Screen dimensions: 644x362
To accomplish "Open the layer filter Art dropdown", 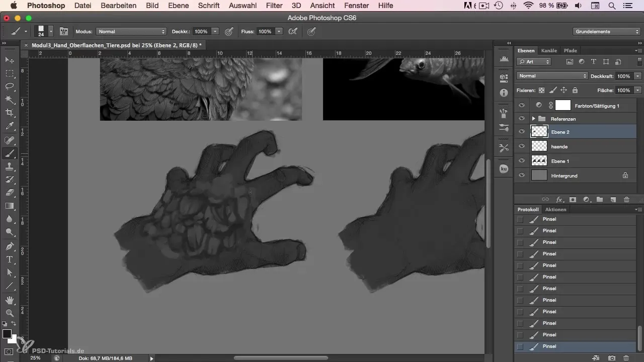I will [x=534, y=62].
